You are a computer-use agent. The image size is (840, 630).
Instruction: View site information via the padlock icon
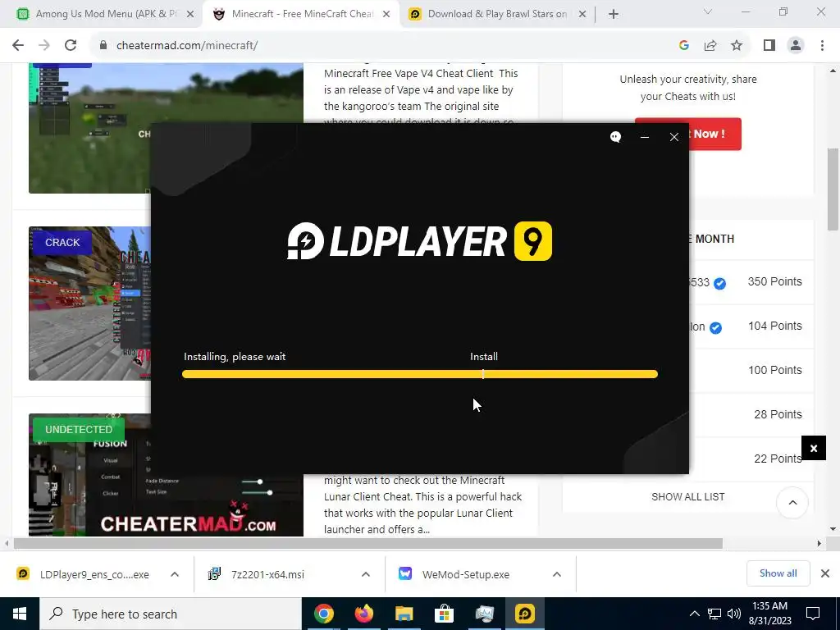point(103,46)
